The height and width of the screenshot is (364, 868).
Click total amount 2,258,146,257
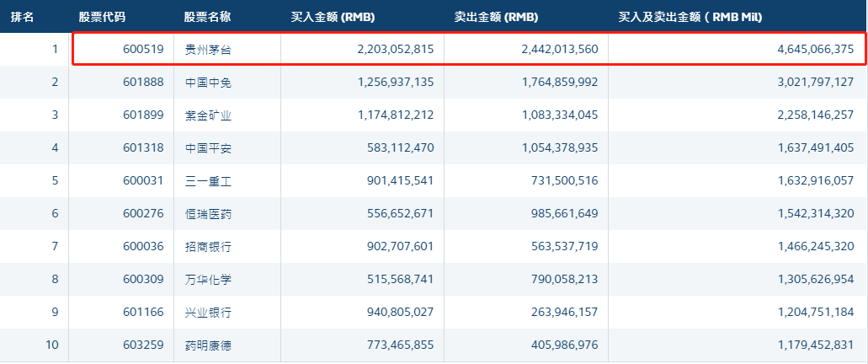816,115
